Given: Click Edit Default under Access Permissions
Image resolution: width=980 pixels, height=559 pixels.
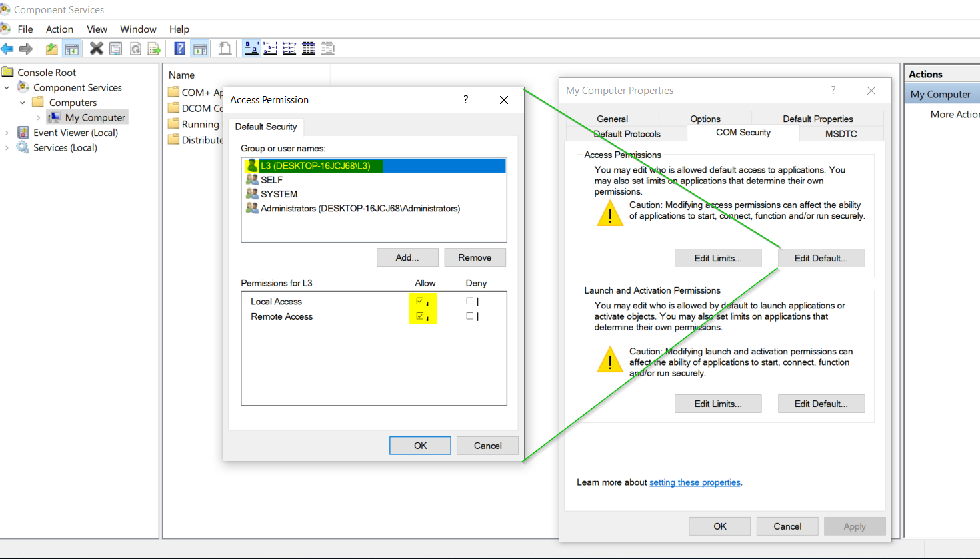Looking at the screenshot, I should point(821,258).
